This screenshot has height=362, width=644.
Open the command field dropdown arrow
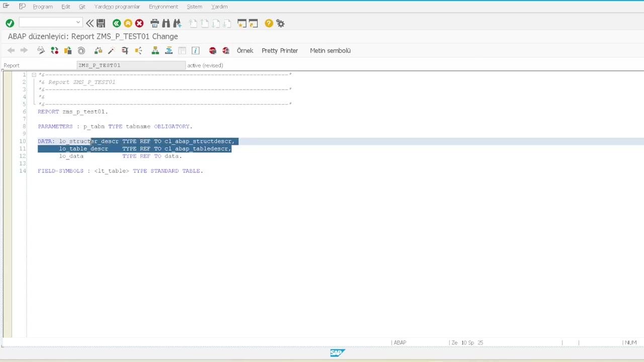[x=78, y=23]
